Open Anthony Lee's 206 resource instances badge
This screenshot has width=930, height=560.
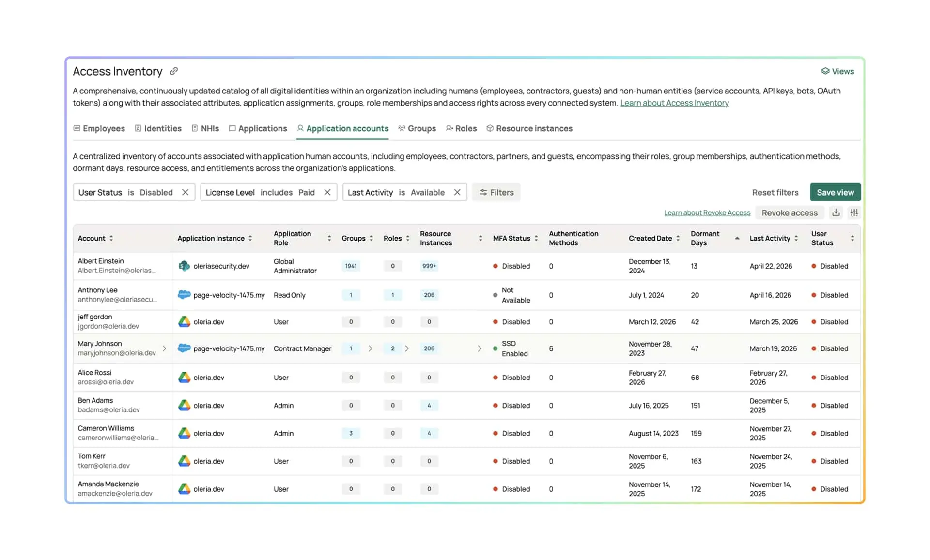coord(429,295)
